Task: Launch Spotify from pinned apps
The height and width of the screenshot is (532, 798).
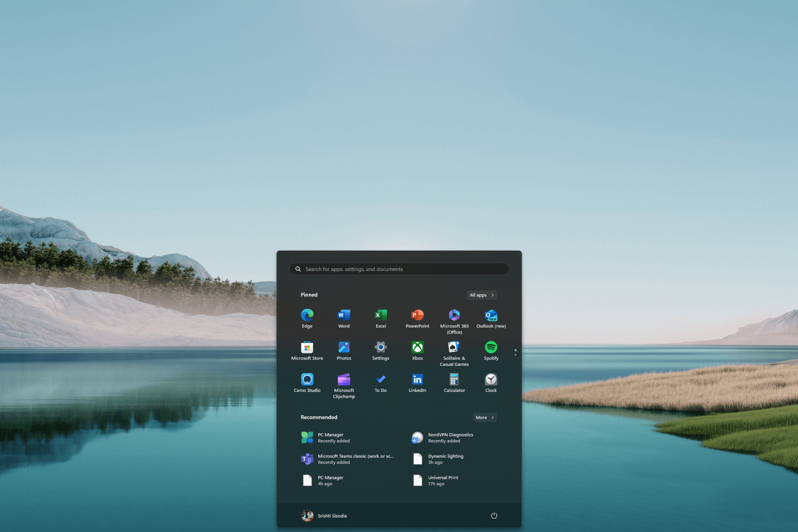Action: click(491, 351)
